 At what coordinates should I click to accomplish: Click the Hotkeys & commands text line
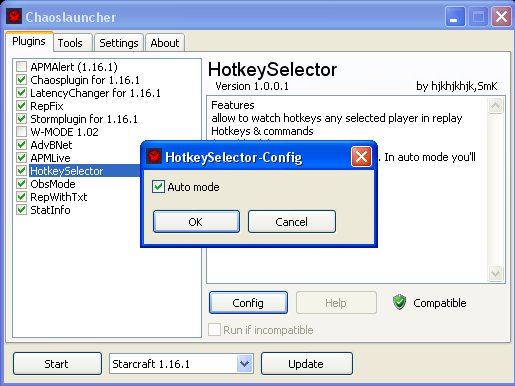click(x=262, y=131)
